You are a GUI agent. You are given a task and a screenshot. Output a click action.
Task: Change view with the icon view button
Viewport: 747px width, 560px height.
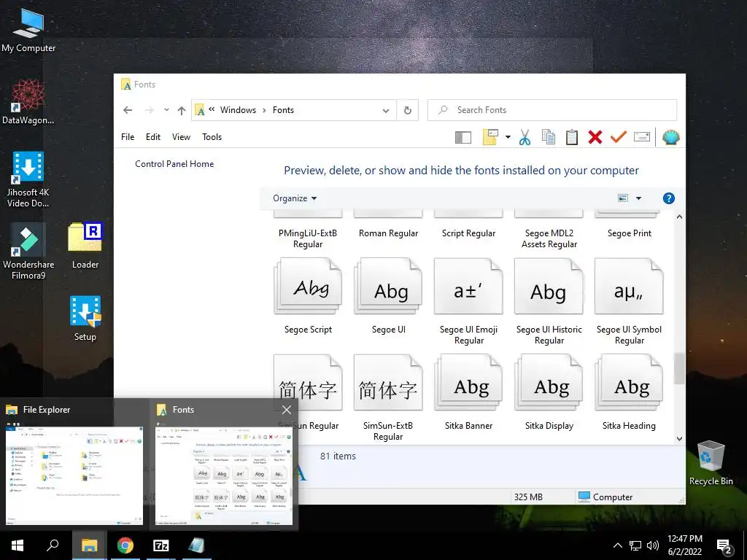623,198
